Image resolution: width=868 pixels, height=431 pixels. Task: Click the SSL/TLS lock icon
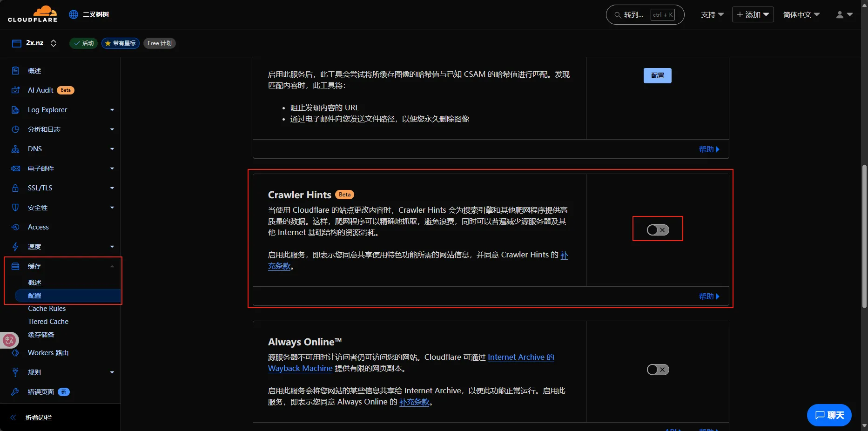(15, 188)
